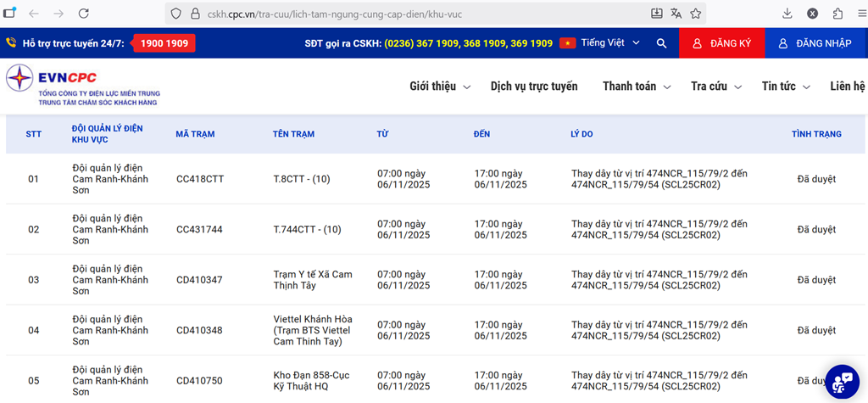Click the site security shield icon
This screenshot has width=868, height=403.
click(176, 14)
